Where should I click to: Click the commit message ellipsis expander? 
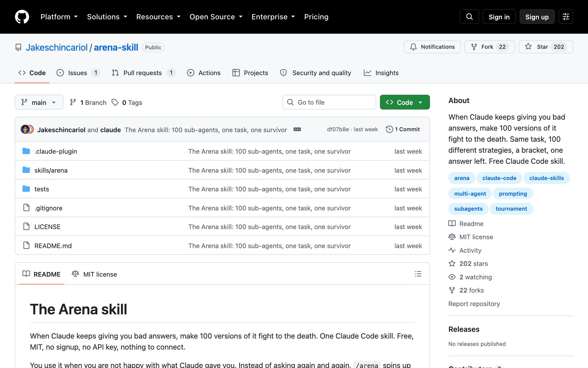(297, 129)
